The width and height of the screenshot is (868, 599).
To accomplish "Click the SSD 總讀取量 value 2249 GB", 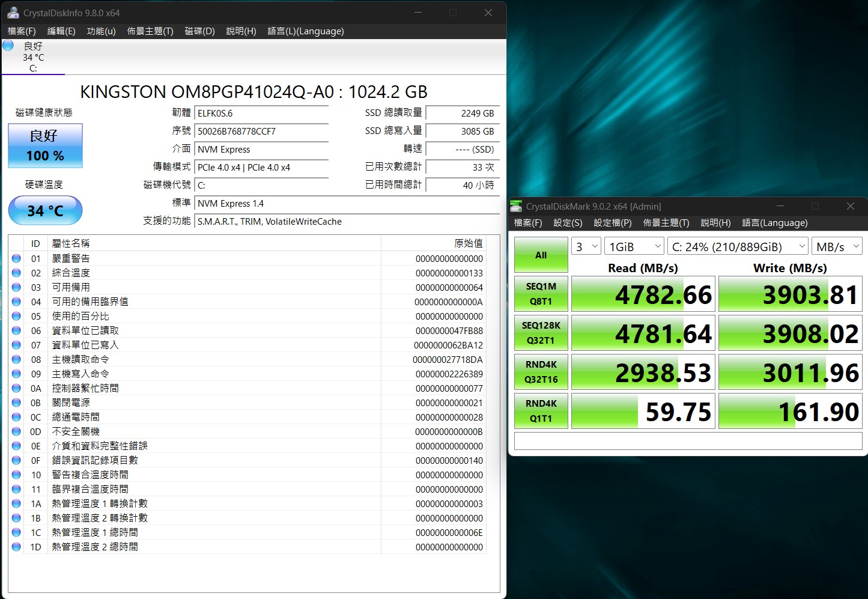I will (463, 114).
